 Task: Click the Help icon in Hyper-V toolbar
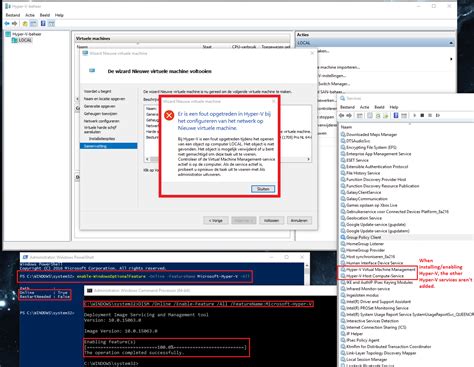[x=43, y=24]
